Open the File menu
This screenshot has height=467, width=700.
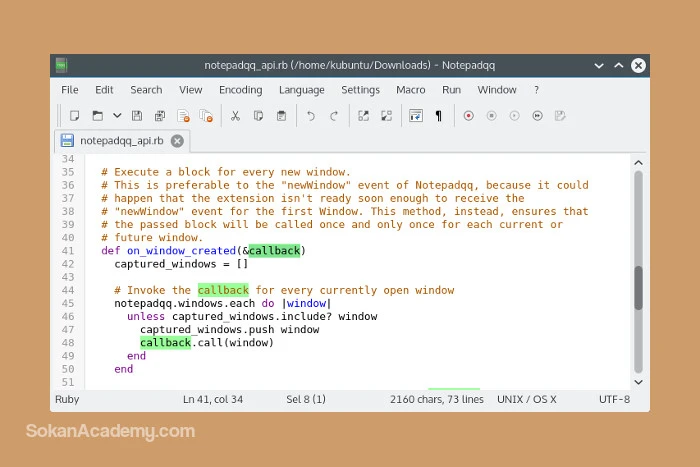[70, 90]
